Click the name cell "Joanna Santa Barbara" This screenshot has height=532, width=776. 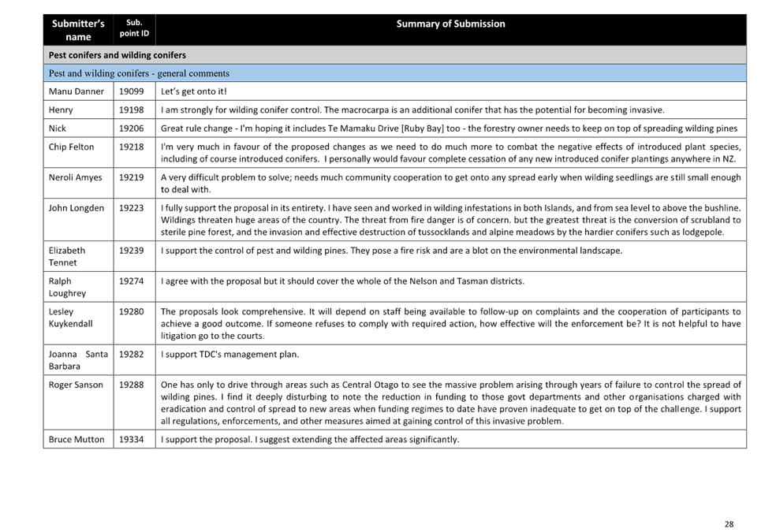[x=78, y=360]
